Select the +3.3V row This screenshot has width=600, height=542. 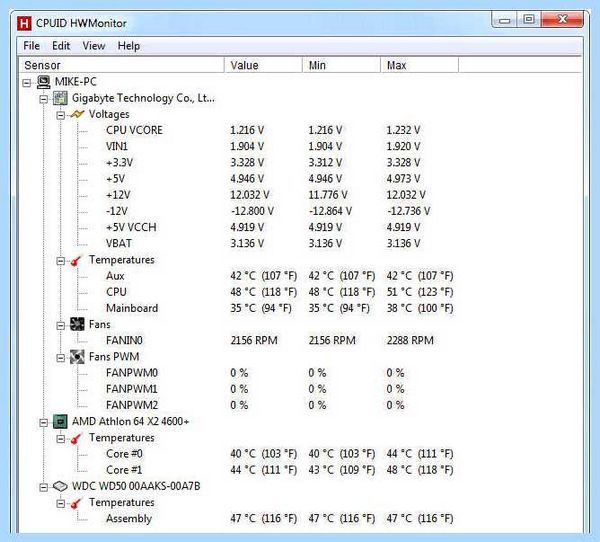[263, 163]
